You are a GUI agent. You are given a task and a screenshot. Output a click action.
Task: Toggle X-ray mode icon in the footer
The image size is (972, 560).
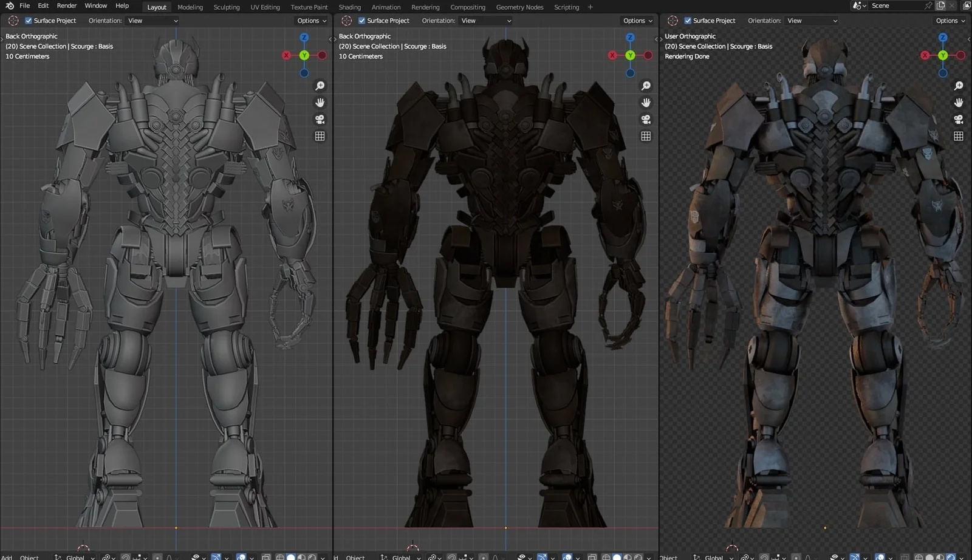click(x=266, y=556)
